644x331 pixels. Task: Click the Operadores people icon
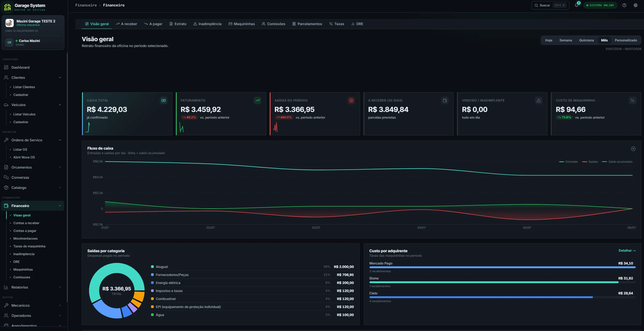pyautogui.click(x=6, y=316)
